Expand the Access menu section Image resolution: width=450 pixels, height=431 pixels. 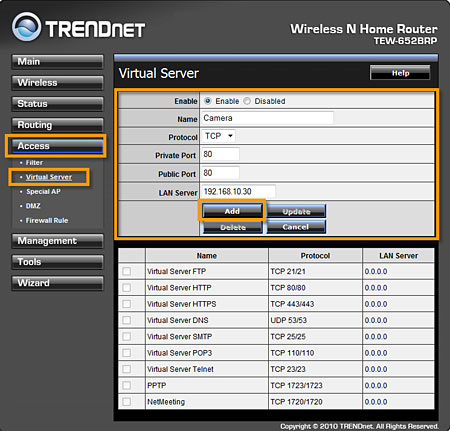tap(57, 146)
